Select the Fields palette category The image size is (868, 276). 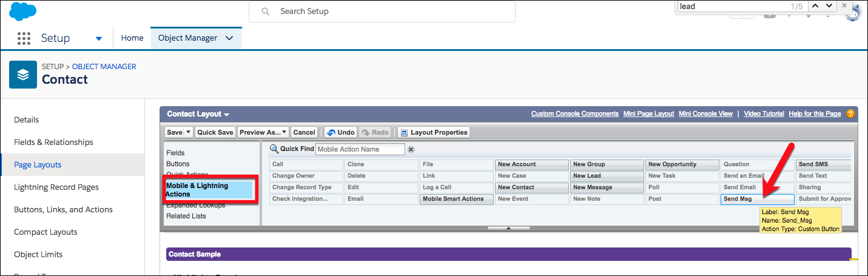coord(175,153)
